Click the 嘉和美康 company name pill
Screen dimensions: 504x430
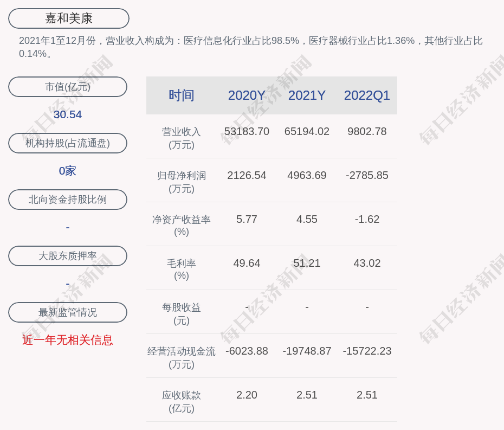pos(69,18)
